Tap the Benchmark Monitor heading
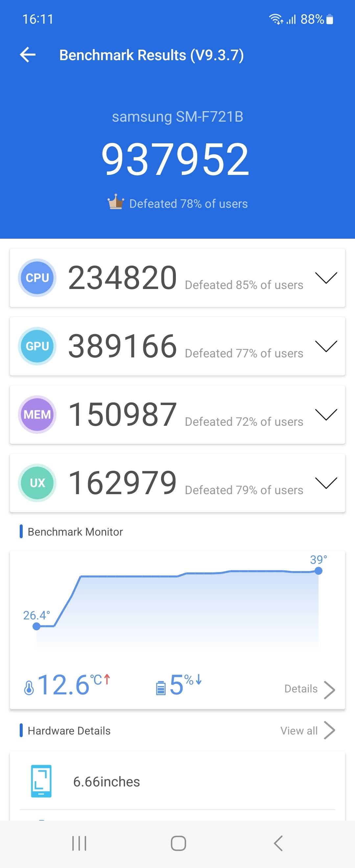This screenshot has height=868, width=355. [x=75, y=532]
